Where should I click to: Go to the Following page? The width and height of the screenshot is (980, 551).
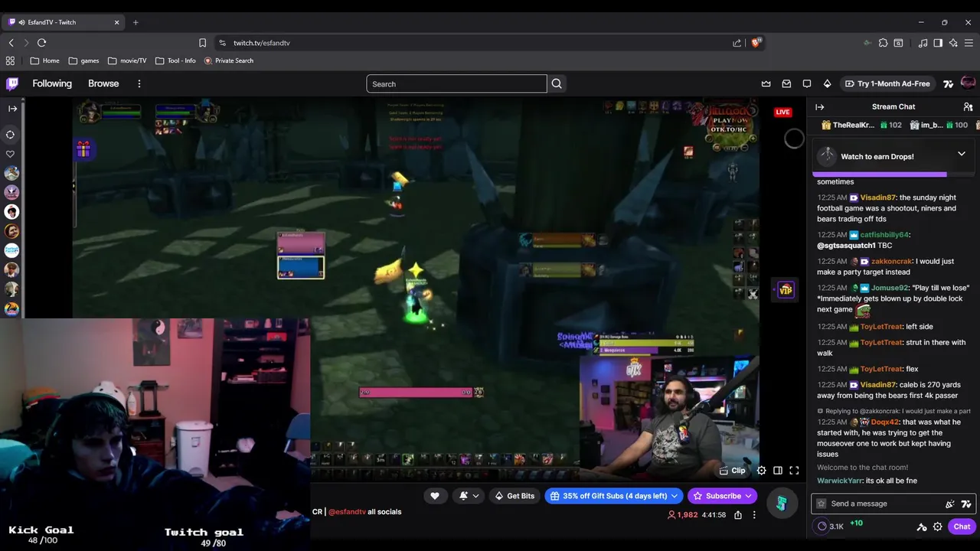pos(52,83)
